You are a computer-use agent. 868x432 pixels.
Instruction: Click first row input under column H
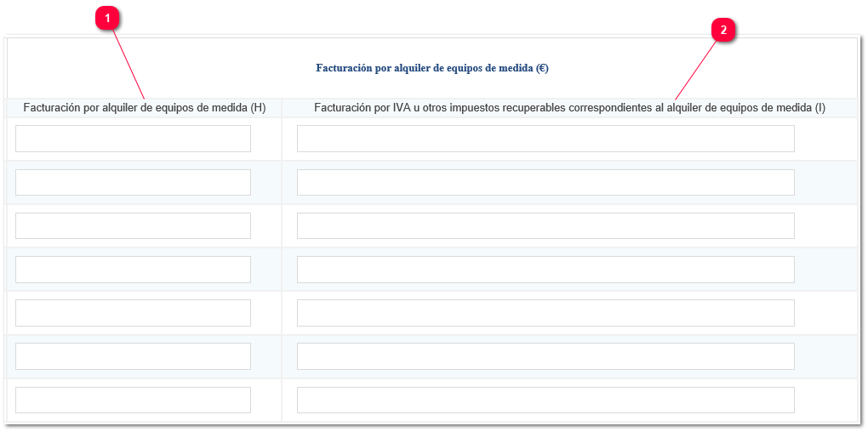pos(133,139)
